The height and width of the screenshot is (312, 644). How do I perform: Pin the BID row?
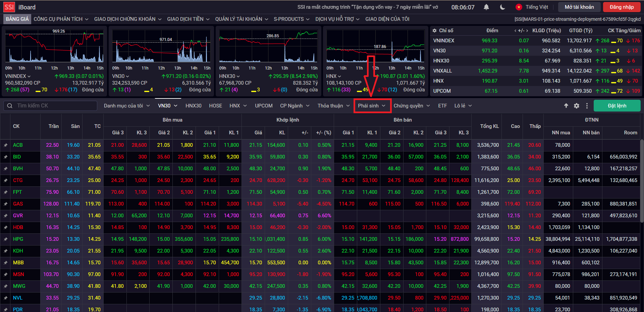[5, 157]
